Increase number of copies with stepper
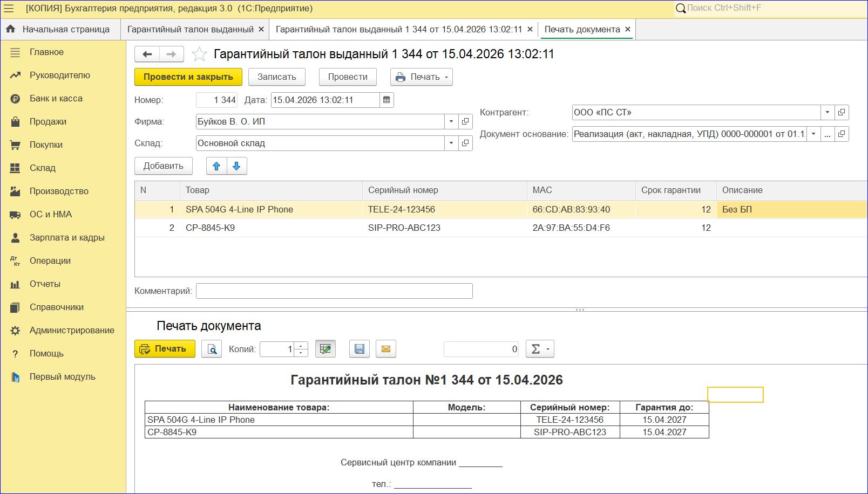868x494 pixels. (302, 345)
